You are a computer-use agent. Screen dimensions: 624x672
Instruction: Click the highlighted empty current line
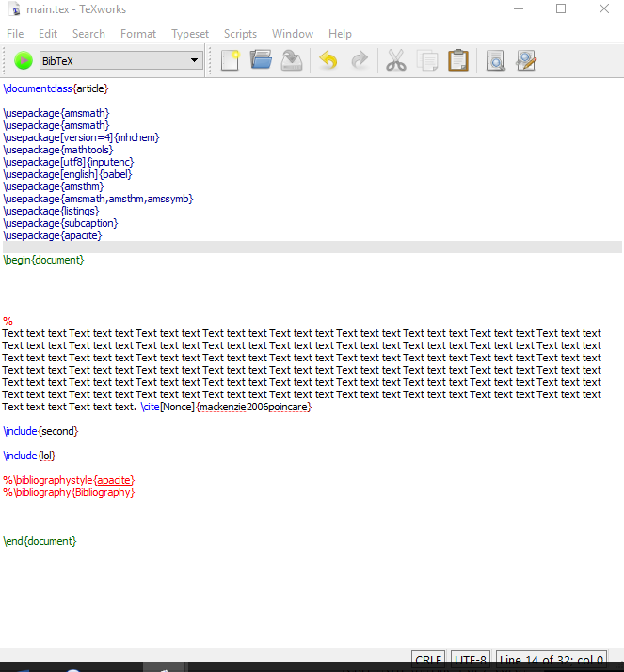click(312, 248)
